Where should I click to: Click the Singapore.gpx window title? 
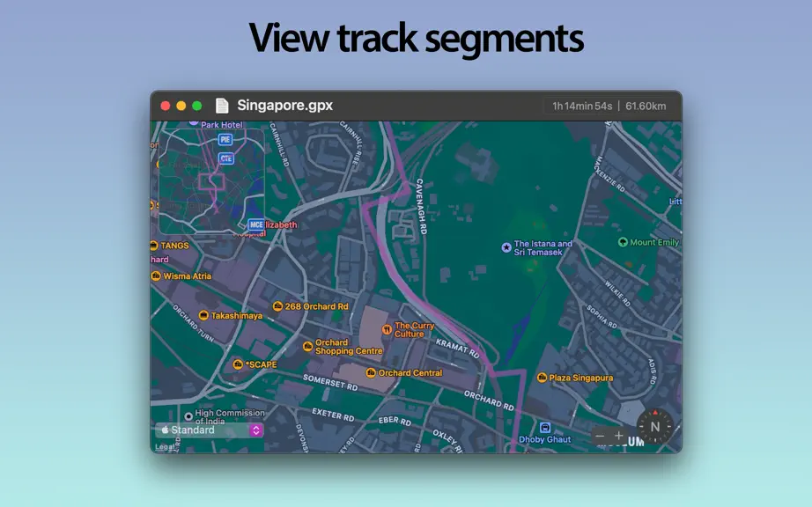284,106
